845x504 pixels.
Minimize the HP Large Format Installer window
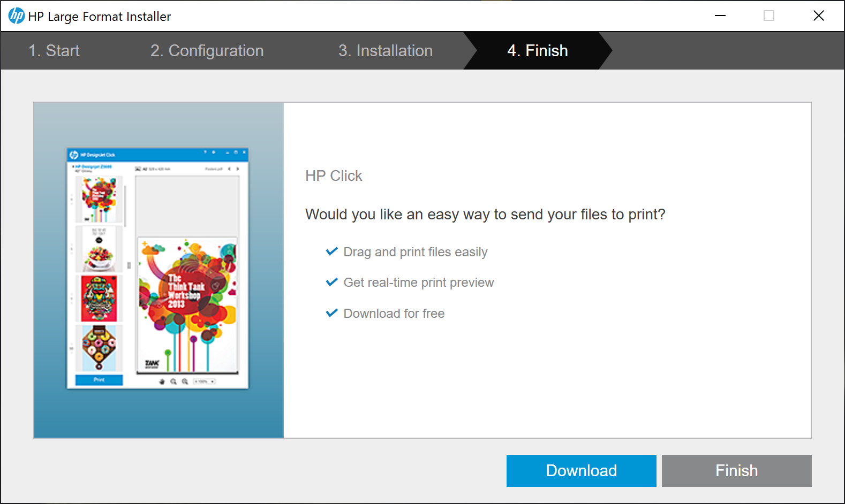pyautogui.click(x=720, y=16)
